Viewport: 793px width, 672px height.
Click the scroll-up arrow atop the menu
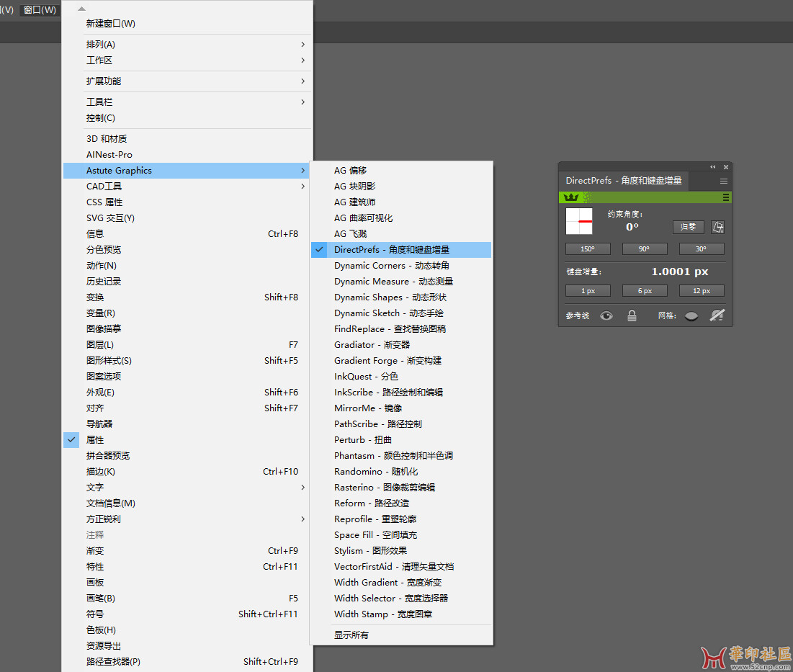tap(81, 9)
